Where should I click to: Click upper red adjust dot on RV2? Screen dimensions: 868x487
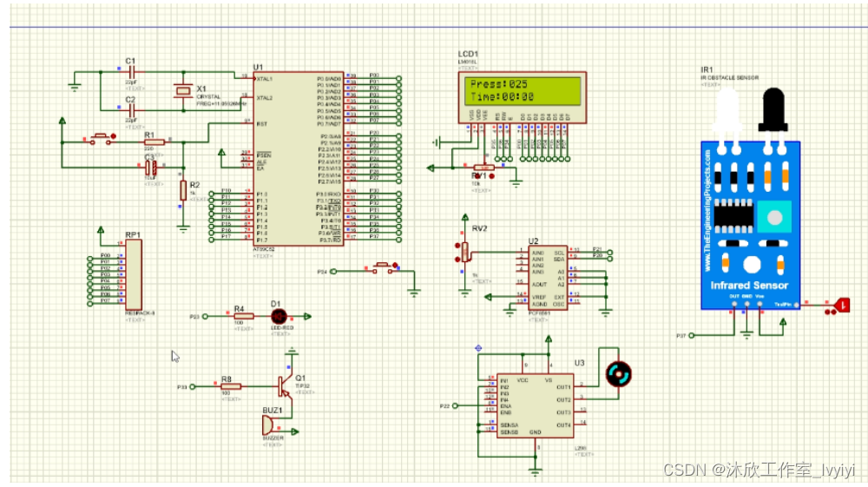(x=457, y=246)
